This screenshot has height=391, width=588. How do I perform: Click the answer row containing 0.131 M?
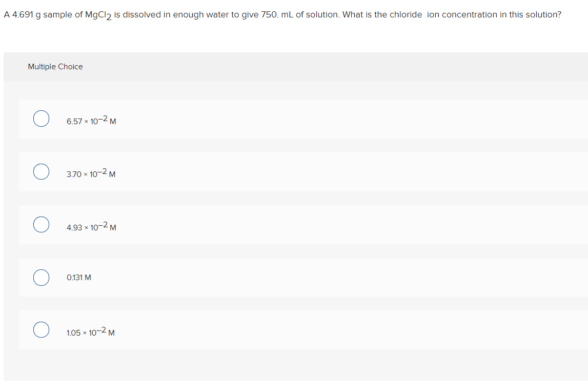[205, 277]
